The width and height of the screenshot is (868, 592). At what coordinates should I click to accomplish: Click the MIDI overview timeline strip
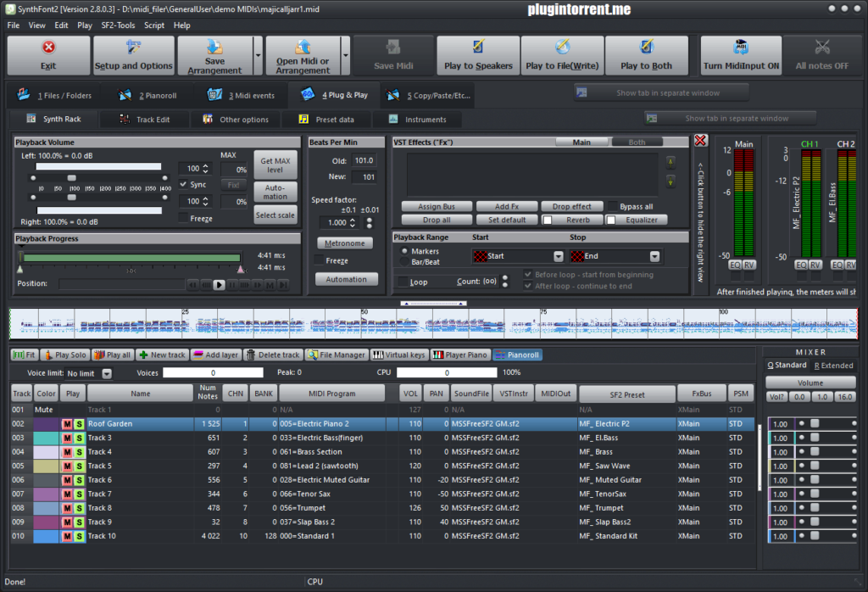[x=433, y=324]
